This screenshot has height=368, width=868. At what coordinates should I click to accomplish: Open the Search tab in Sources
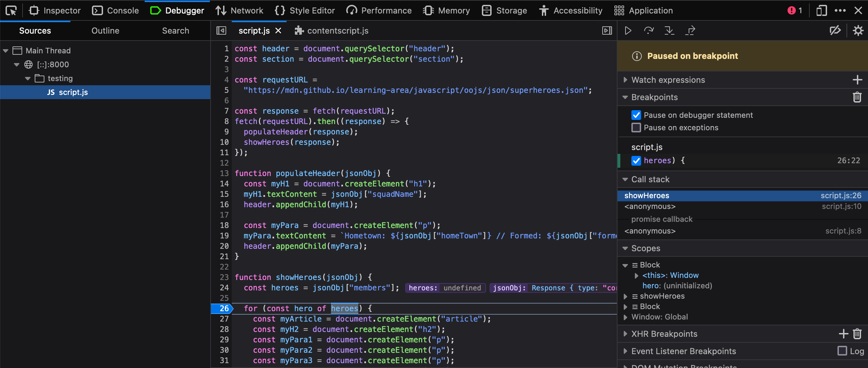pos(175,30)
